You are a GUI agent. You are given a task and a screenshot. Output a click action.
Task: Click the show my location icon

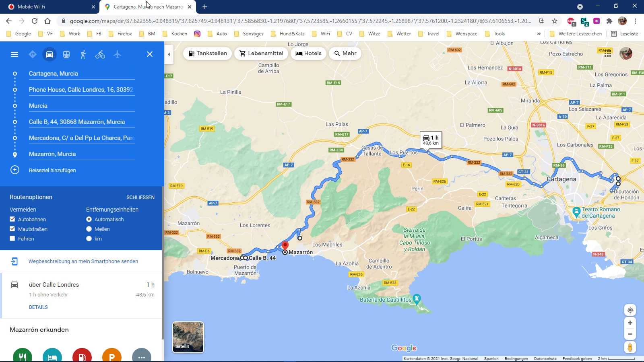(630, 310)
